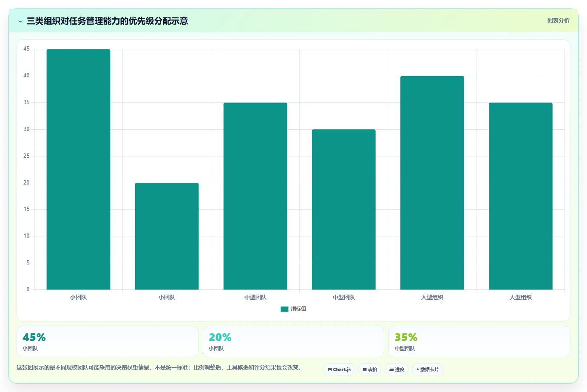
Task: Click the y-axis tick label 40
Action: coord(26,76)
